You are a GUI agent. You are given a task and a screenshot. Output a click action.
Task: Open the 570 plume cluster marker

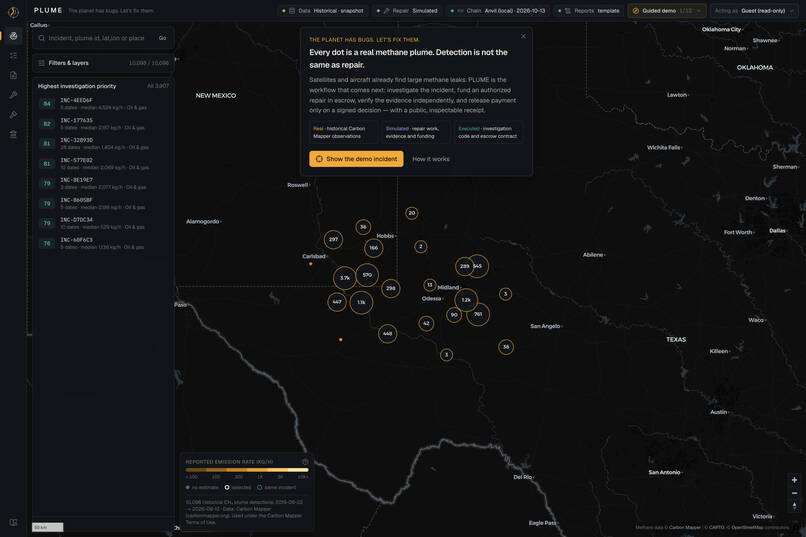(x=367, y=275)
